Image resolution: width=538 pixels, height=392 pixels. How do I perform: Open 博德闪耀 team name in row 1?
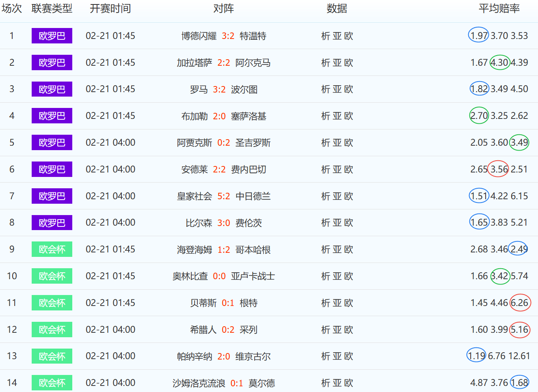tap(199, 36)
